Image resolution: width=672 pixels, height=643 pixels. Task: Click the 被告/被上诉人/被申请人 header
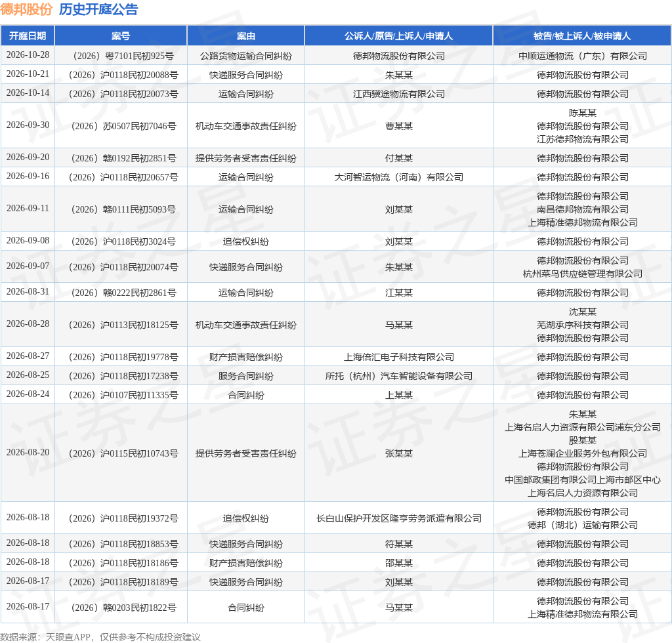click(582, 36)
